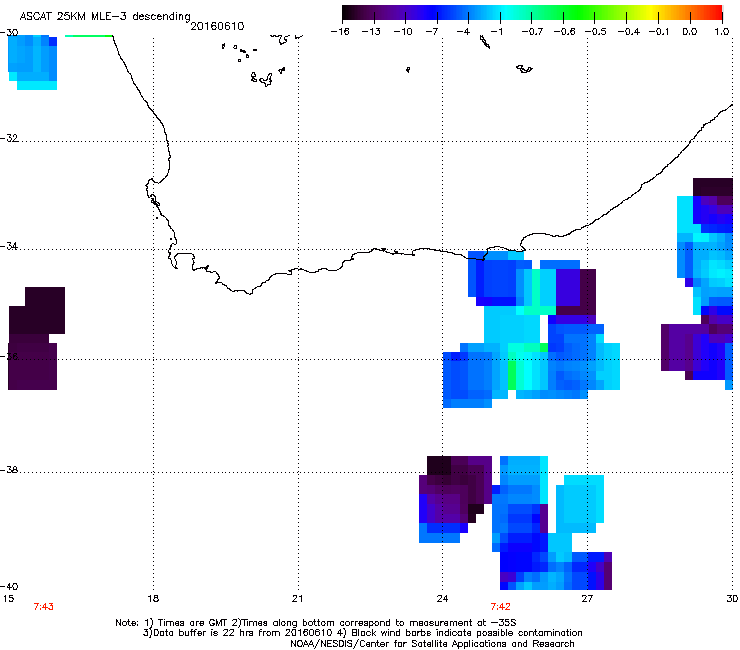Click the color bar label -1
Image resolution: width=740 pixels, height=650 pixels.
[496, 32]
